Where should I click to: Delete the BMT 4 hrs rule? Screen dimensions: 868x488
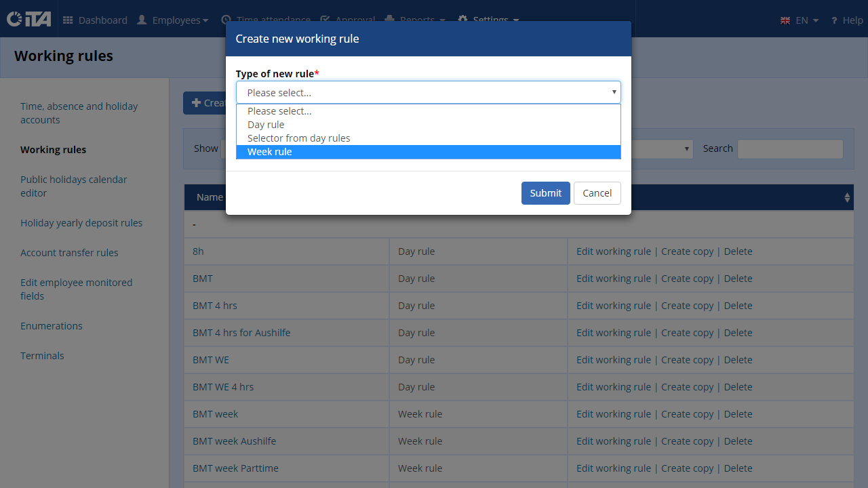point(738,306)
